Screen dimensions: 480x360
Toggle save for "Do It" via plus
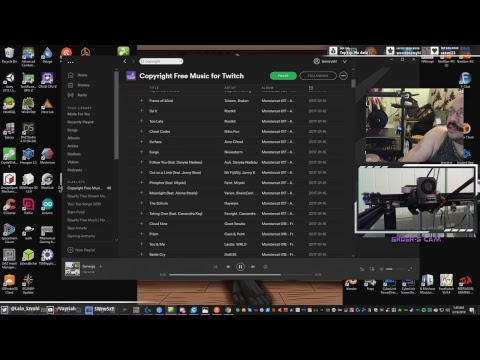tap(141, 111)
